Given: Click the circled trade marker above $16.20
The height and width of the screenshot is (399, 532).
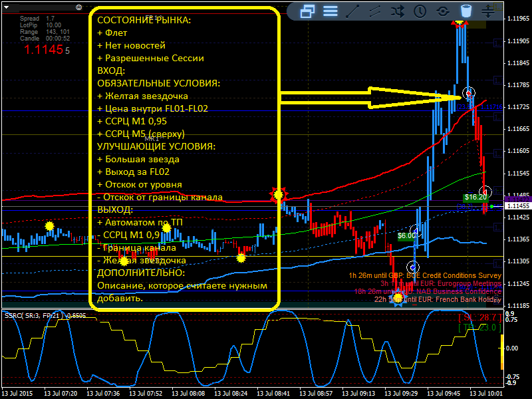Looking at the screenshot, I should click(x=485, y=192).
